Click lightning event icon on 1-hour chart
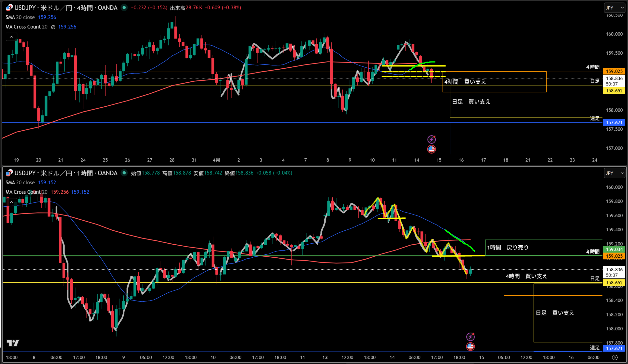This screenshot has width=628, height=364. [x=470, y=337]
